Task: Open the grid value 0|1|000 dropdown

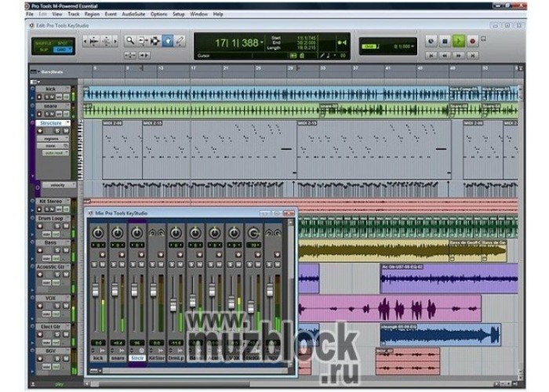Action: coord(412,46)
